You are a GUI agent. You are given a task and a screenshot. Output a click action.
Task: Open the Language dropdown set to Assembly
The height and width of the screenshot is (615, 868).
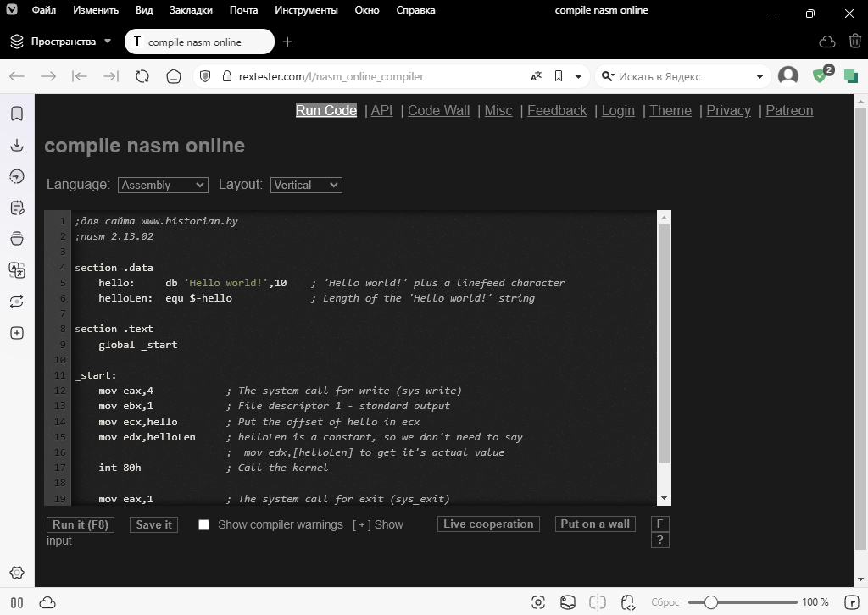tap(163, 185)
